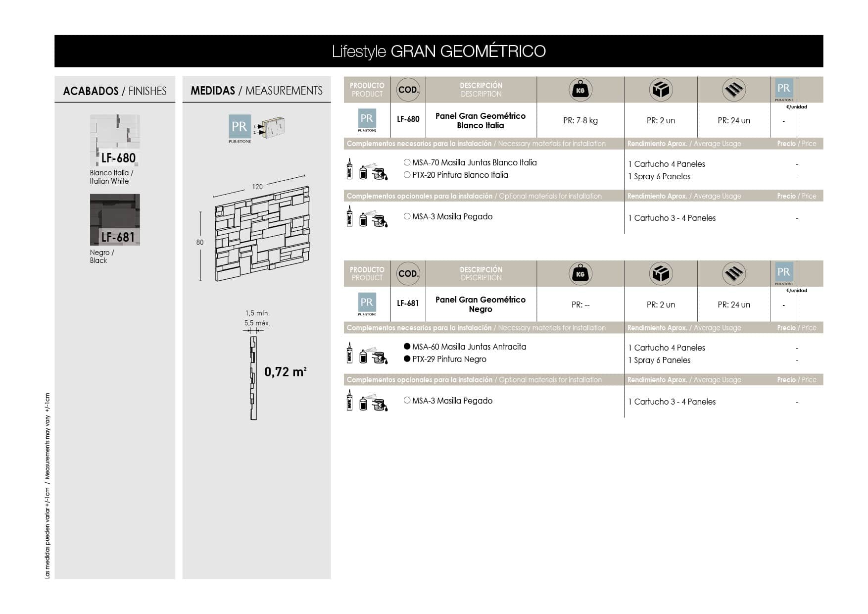Click the 1,5 mín. thickness label
Image resolution: width=868 pixels, height=614 pixels.
(x=257, y=313)
